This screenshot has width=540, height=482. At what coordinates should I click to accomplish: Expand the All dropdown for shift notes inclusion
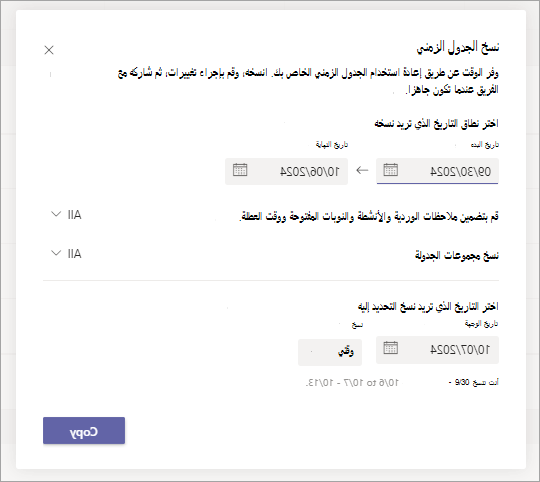[66, 215]
